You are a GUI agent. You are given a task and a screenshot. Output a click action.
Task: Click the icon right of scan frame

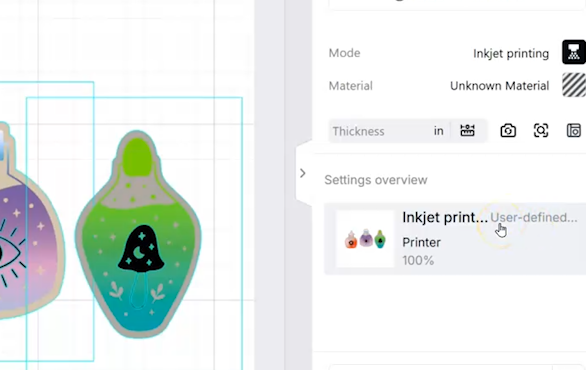click(574, 131)
